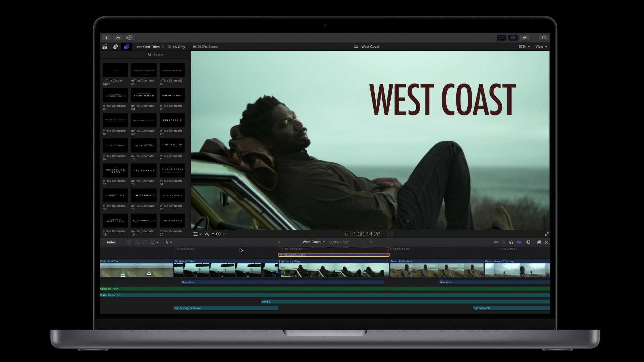Open the View menu in the viewer

pos(541,47)
